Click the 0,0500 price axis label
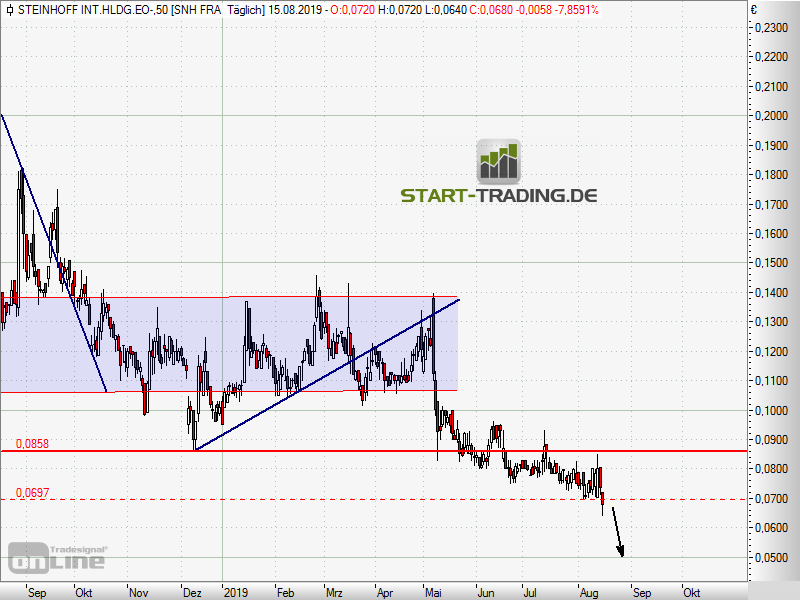The width and height of the screenshot is (800, 600). pos(771,558)
